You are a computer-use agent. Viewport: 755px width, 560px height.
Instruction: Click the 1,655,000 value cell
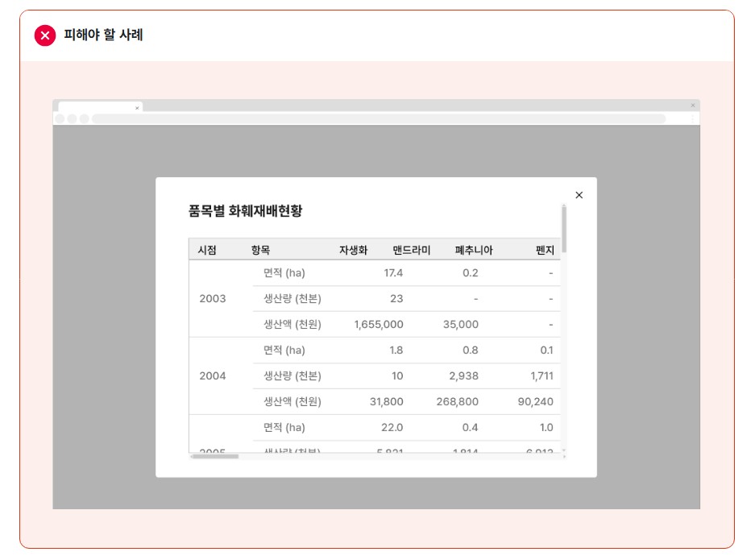coord(379,325)
